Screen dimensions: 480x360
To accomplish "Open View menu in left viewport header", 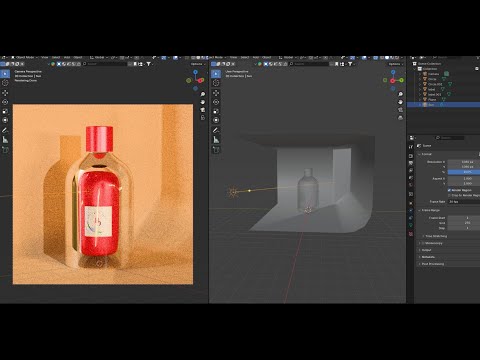I will point(45,58).
